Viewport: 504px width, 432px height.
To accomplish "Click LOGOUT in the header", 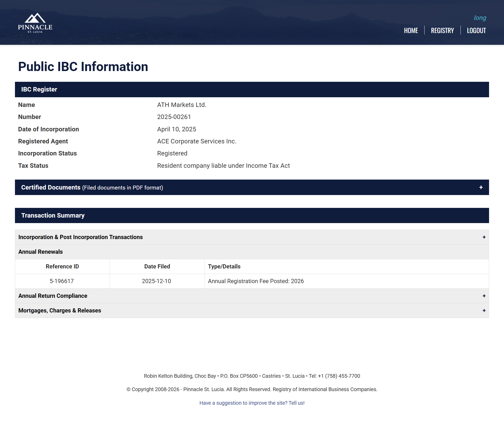I will pos(476,30).
